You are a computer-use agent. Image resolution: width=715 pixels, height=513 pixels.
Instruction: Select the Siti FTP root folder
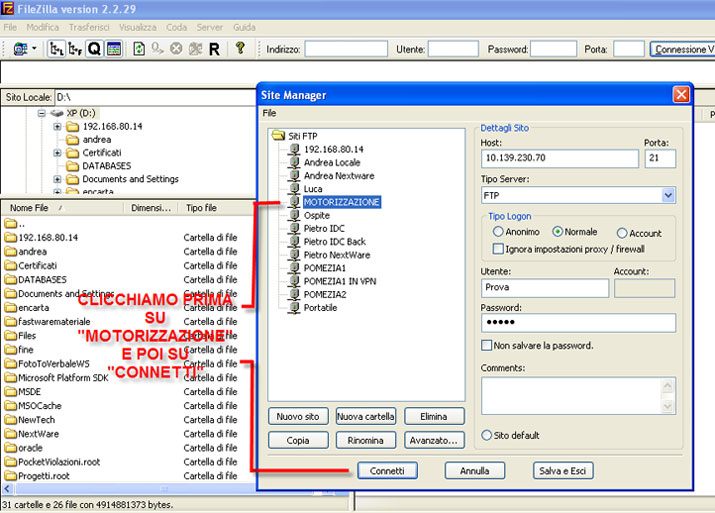(302, 136)
